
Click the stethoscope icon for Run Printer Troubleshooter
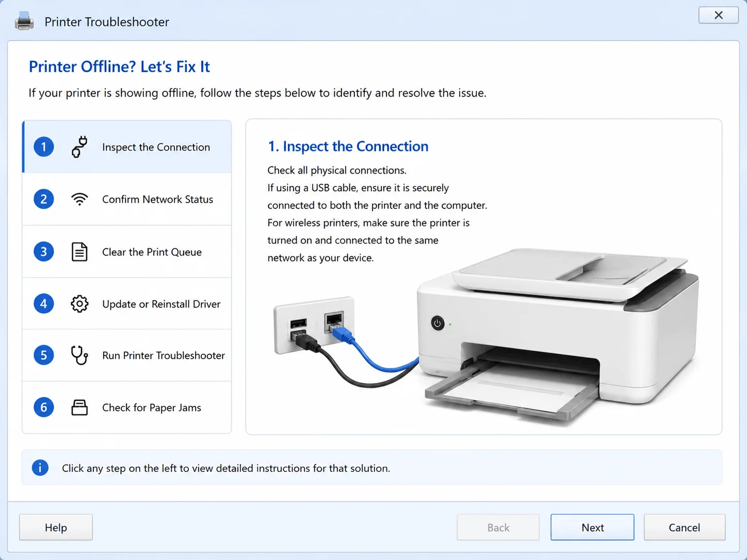click(79, 355)
